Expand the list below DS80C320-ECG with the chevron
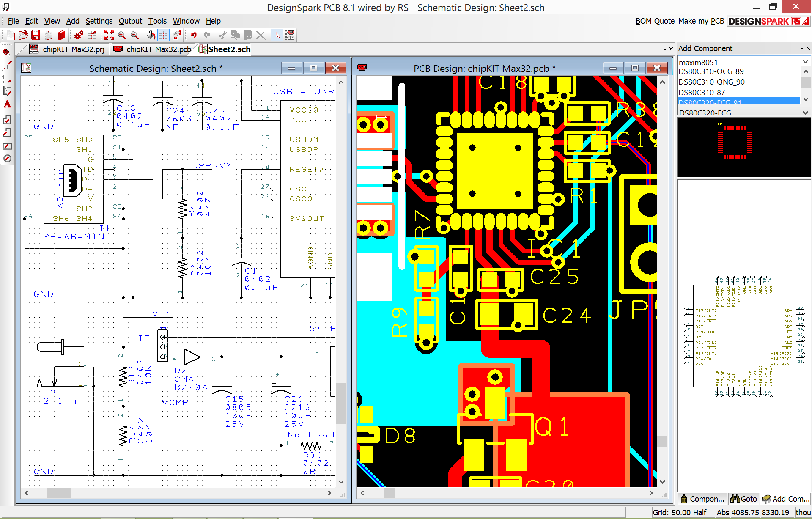 click(x=805, y=112)
